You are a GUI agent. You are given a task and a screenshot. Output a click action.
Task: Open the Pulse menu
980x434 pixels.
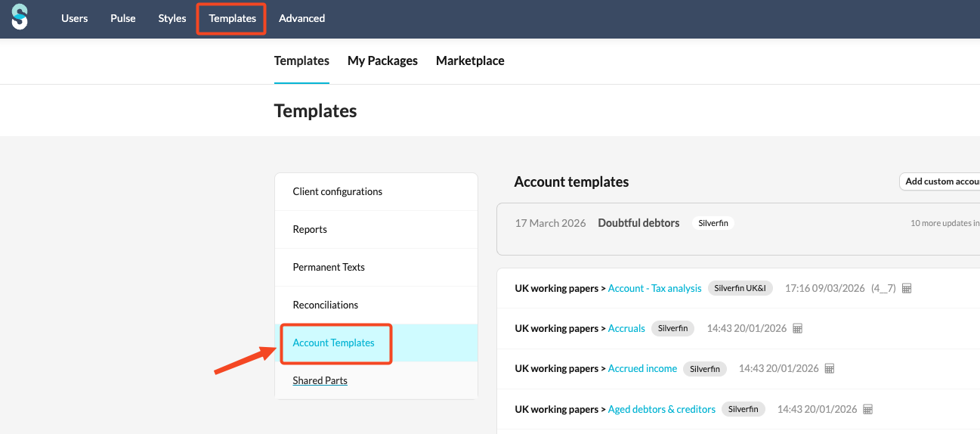[x=123, y=18]
